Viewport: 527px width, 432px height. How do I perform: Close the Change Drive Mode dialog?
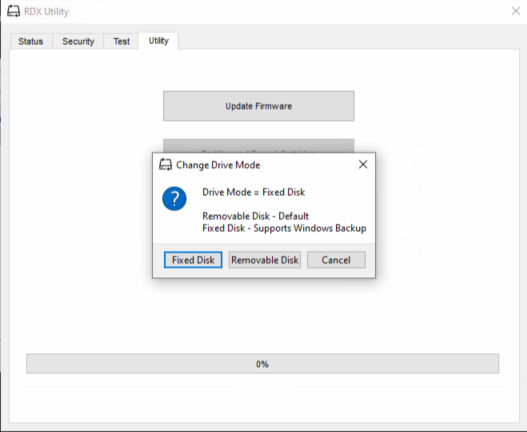(x=363, y=164)
